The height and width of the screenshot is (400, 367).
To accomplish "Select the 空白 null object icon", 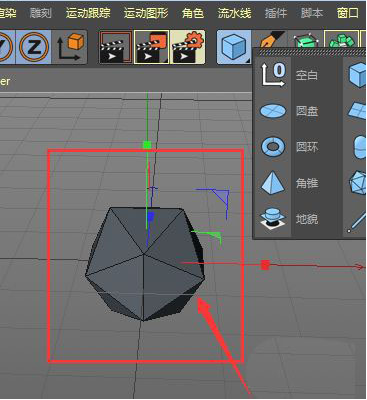I will click(x=273, y=75).
